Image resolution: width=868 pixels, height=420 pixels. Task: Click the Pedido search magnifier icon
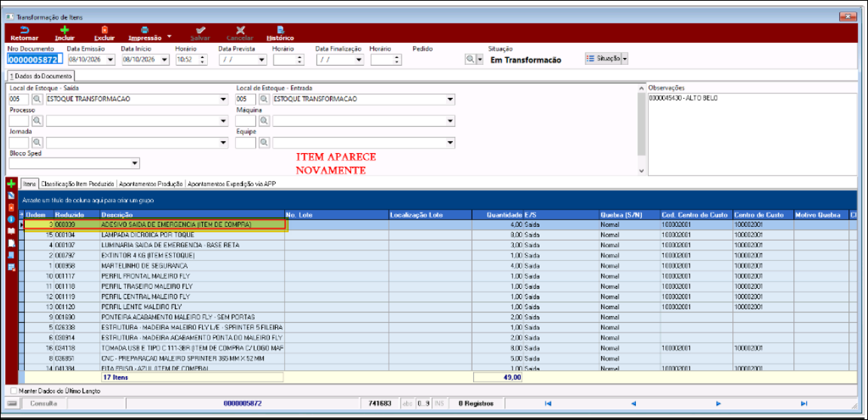point(470,60)
